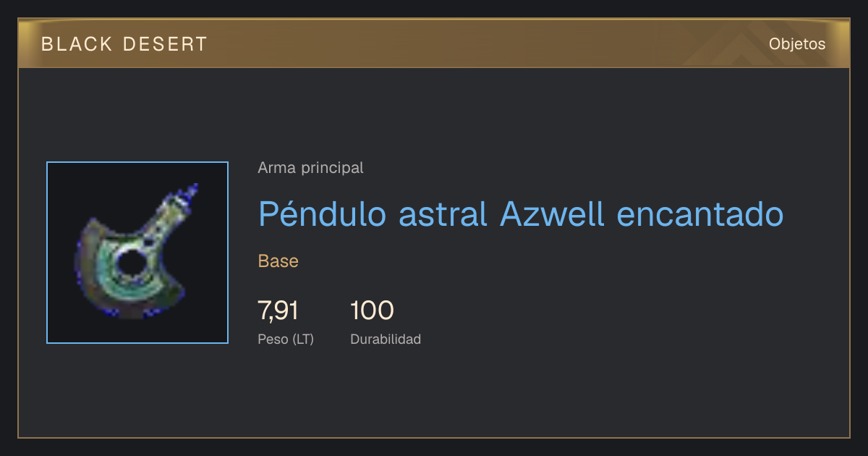
Task: Click the 100 durability value
Action: point(372,311)
